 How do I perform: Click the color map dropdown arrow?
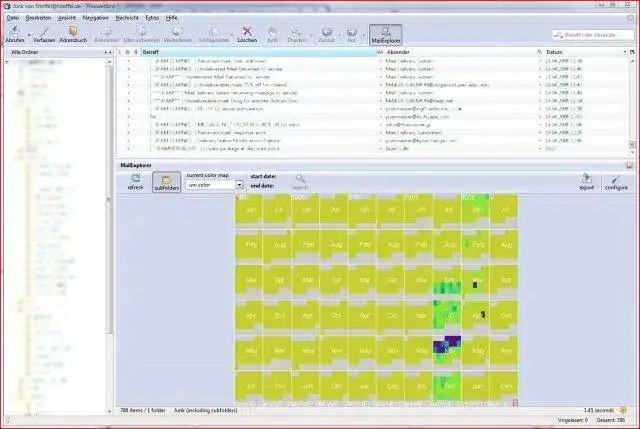coord(240,185)
